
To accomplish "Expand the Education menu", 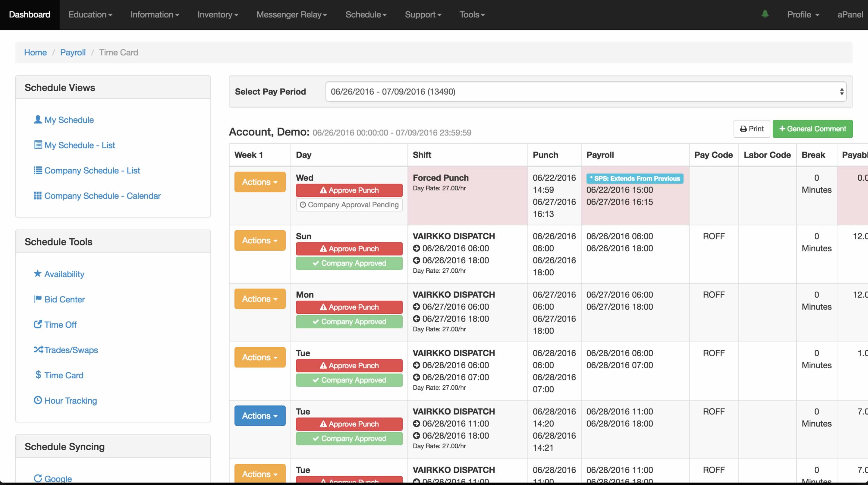I will (90, 14).
